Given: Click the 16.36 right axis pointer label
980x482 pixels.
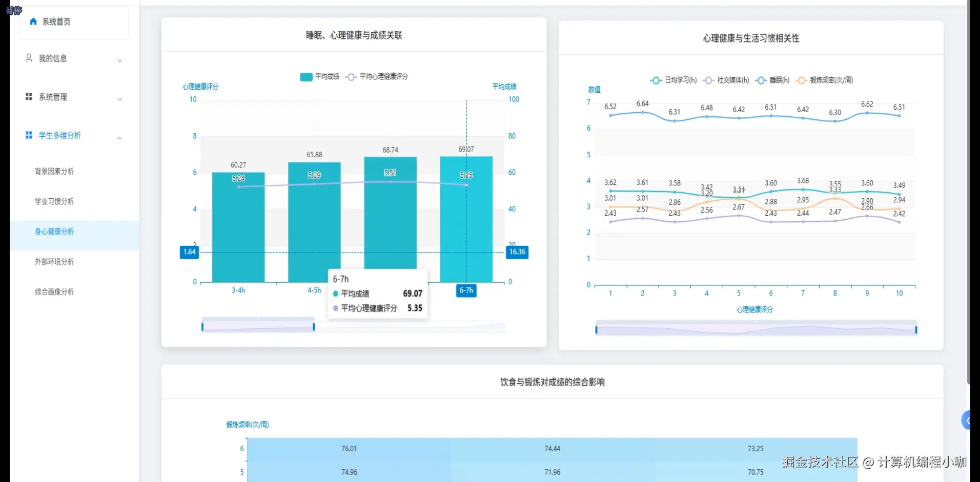Looking at the screenshot, I should coord(517,252).
